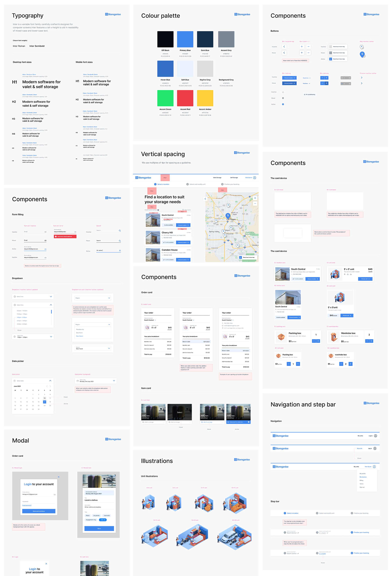
Task: Click the help icon next to Enable location settings
Action: pyautogui.click(x=158, y=210)
